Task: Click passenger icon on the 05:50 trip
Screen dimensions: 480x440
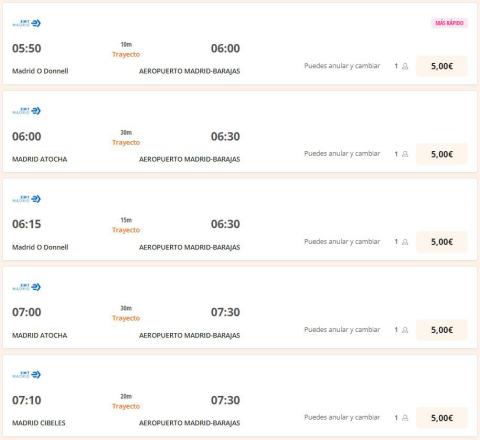Action: point(405,66)
